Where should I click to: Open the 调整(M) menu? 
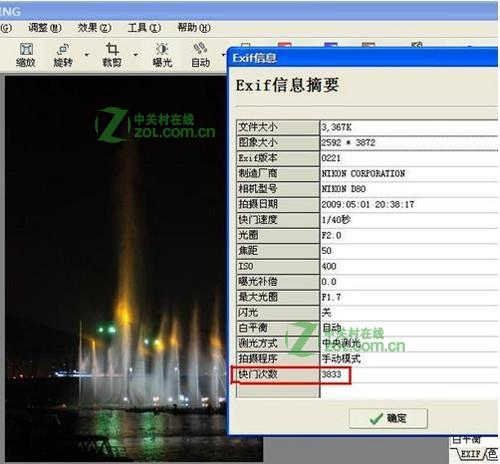point(45,28)
